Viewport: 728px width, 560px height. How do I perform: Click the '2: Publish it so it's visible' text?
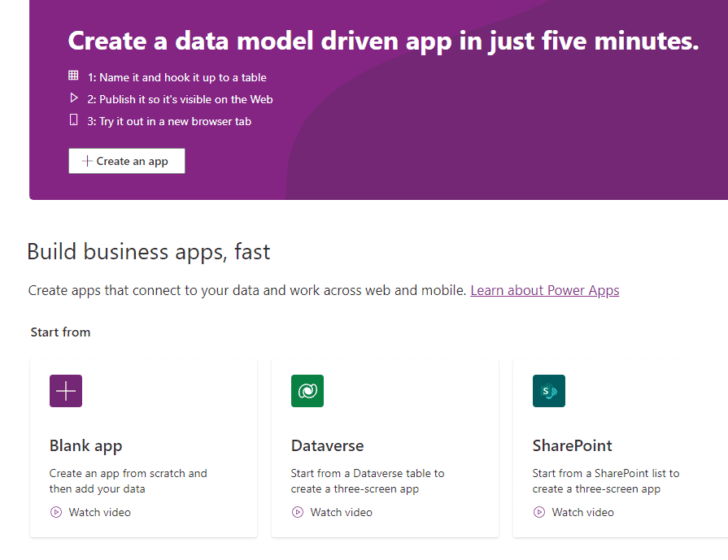180,99
